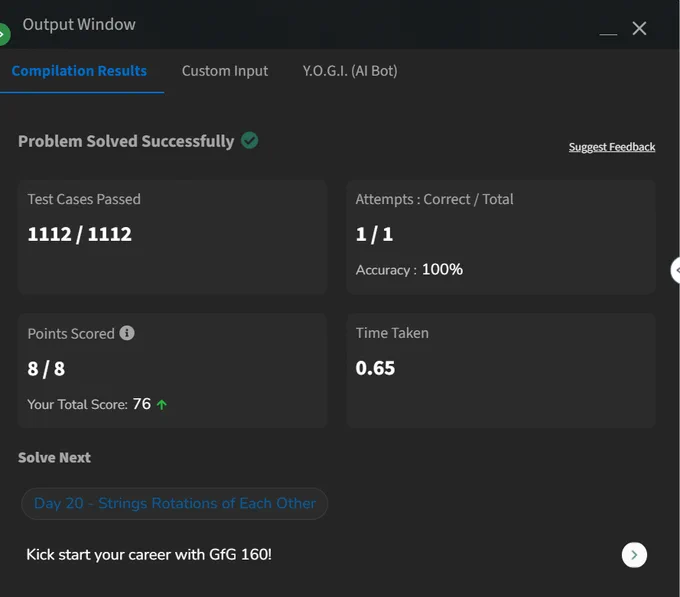The width and height of the screenshot is (680, 597).
Task: Click the Suggest Feedback link
Action: (x=611, y=147)
